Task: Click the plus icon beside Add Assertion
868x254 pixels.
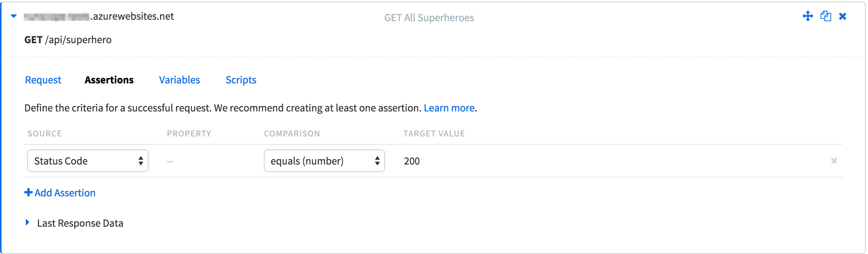Action: tap(28, 193)
